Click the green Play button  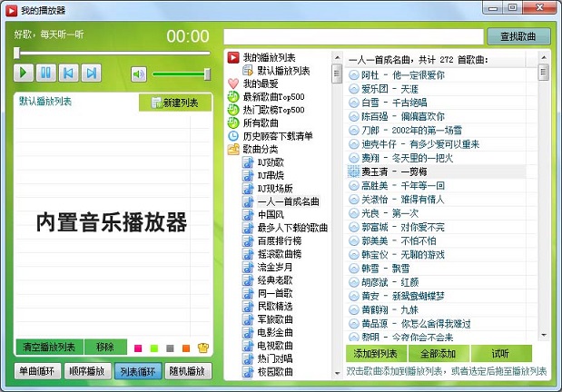[x=24, y=73]
